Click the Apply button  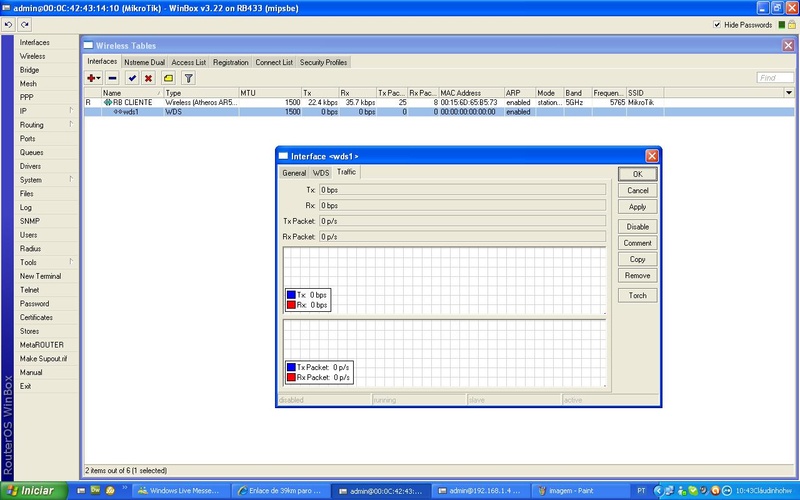638,207
